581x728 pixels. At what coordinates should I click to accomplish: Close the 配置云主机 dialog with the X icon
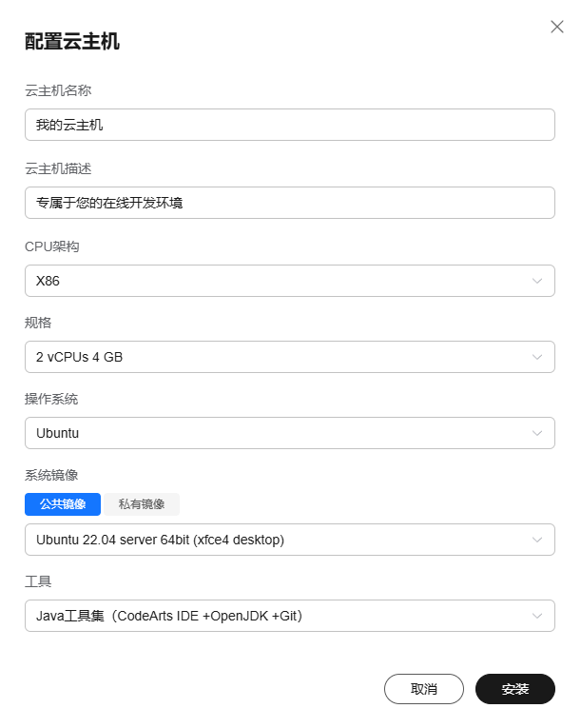click(x=557, y=27)
